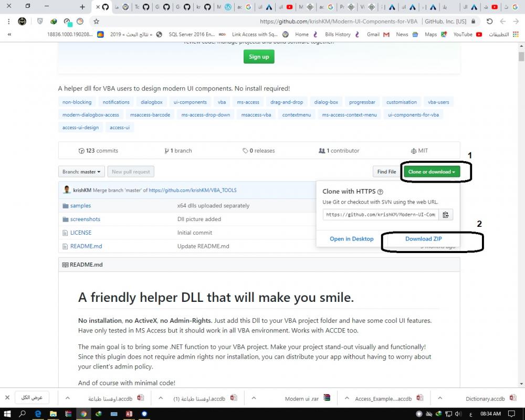Click the page vertical scrollbar thumb
Image resolution: width=525 pixels, height=420 pixels.
point(521,56)
